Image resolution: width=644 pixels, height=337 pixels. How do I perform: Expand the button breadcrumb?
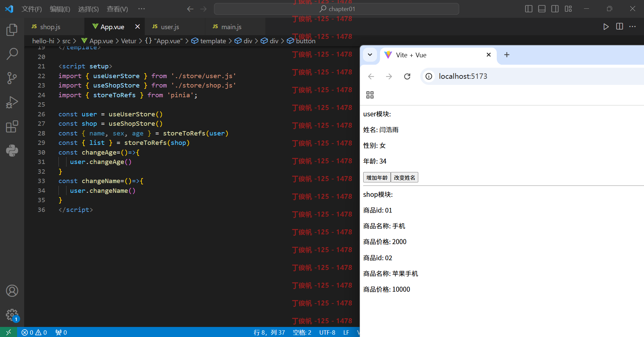(x=301, y=41)
